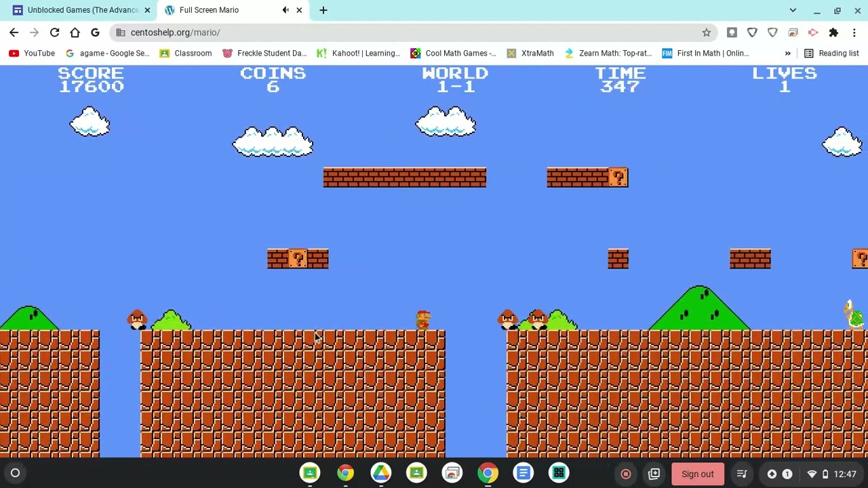Open the browser home page icon
The image size is (868, 488).
[x=75, y=33]
